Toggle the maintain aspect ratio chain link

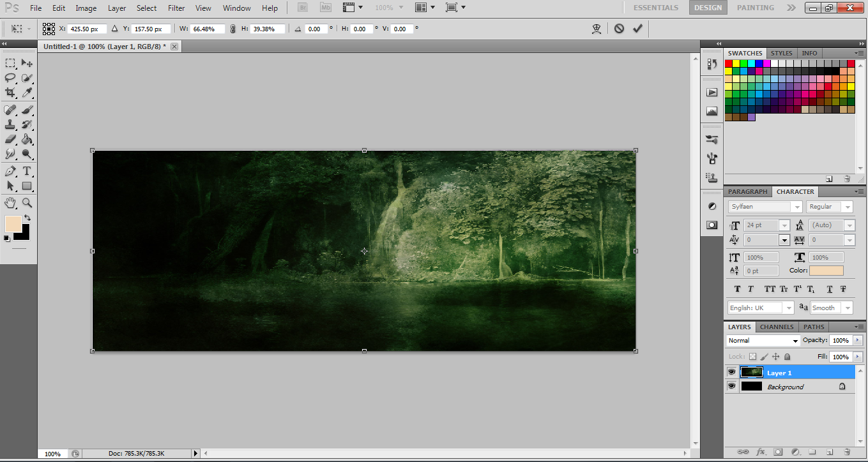[x=232, y=29]
